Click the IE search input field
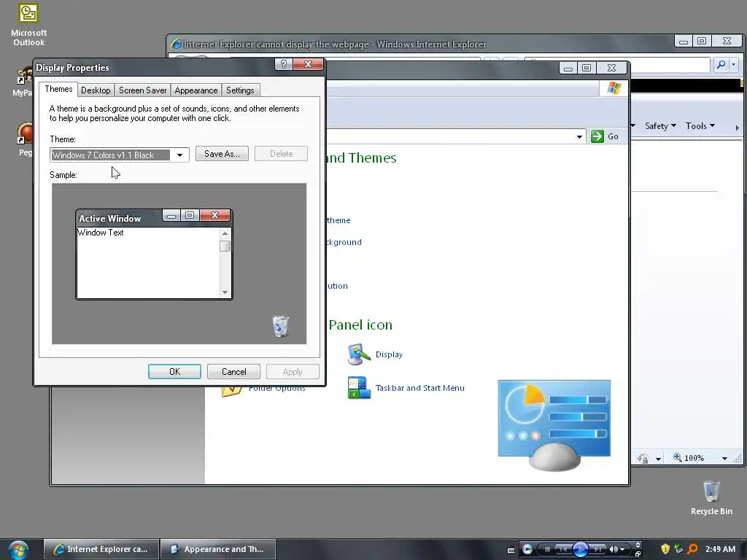Viewport: 747px width, 560px height. click(670, 64)
